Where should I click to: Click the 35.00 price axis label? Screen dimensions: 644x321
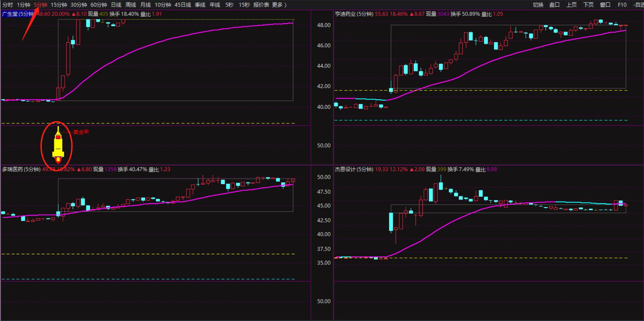coord(324,263)
